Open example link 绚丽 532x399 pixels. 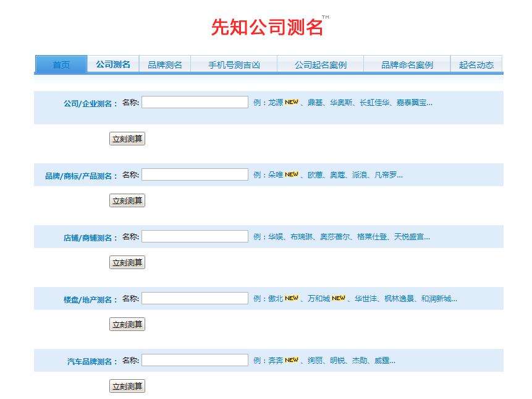pyautogui.click(x=315, y=360)
